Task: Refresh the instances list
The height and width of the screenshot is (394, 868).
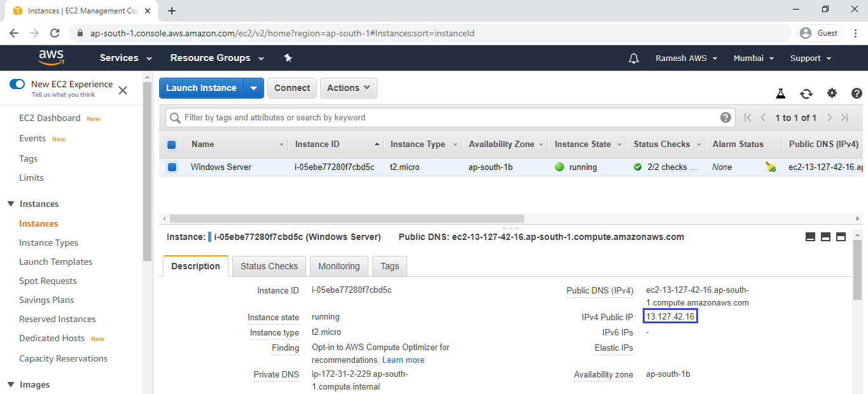Action: tap(806, 94)
